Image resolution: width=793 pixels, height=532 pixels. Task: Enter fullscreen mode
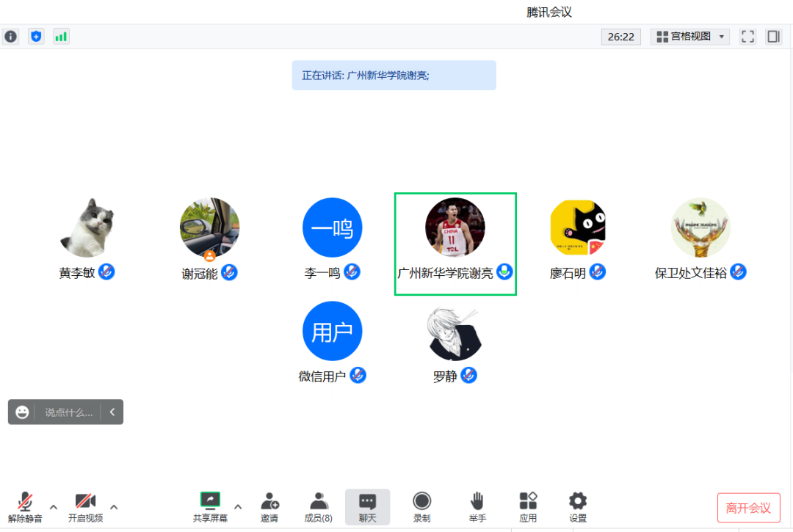[x=747, y=37]
